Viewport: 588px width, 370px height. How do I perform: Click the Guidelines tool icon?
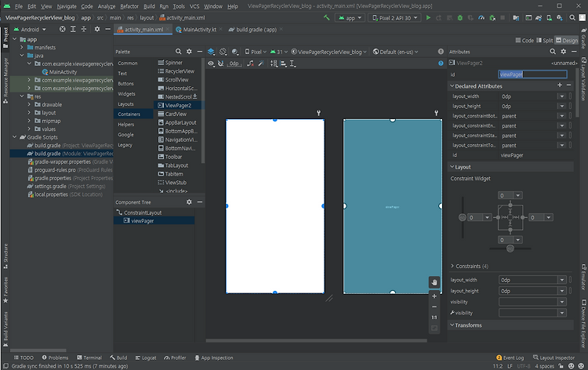pyautogui.click(x=293, y=63)
